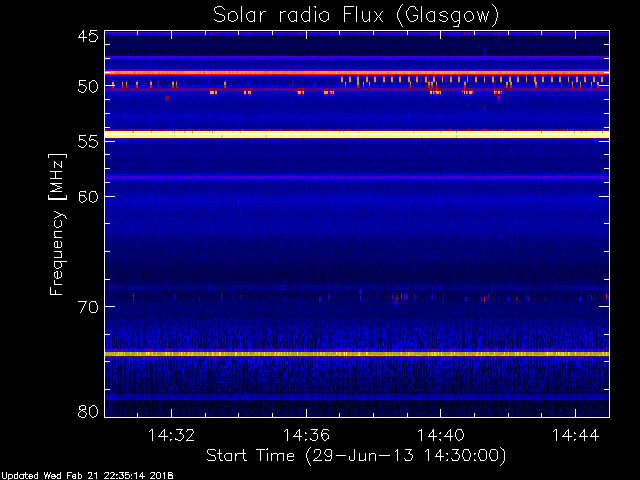
Task: Select the 'Start Time (29-Jun-13 14:30:00)' label
Action: click(356, 456)
